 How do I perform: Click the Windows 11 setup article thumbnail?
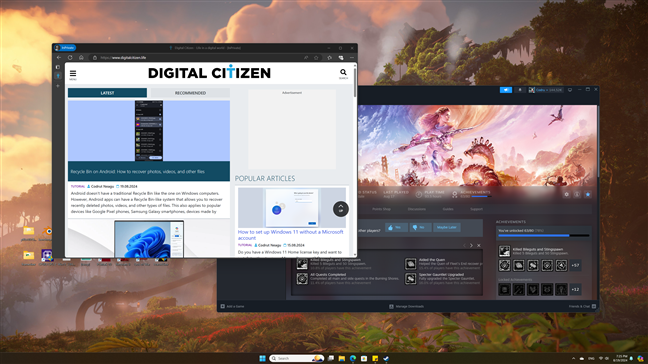point(292,207)
